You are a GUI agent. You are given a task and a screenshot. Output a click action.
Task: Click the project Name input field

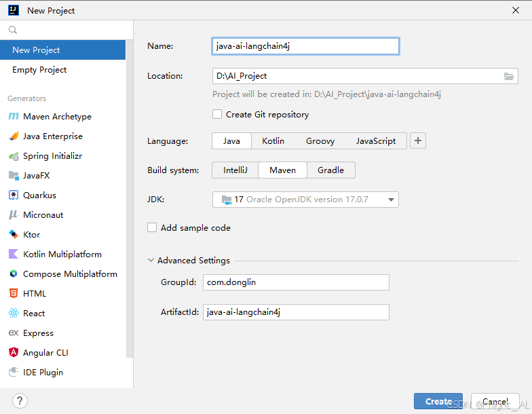tap(305, 46)
